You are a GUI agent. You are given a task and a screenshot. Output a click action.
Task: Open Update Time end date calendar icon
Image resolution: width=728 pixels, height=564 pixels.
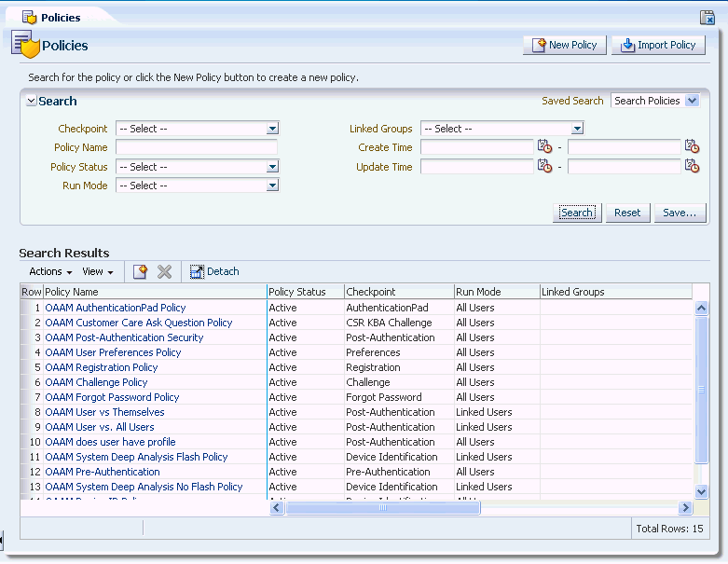point(692,166)
